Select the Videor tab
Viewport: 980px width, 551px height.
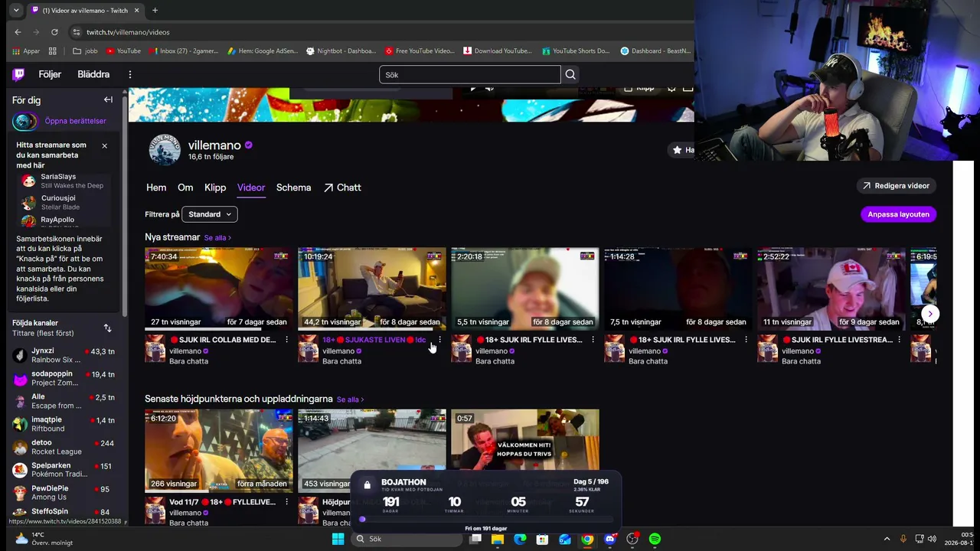click(251, 187)
